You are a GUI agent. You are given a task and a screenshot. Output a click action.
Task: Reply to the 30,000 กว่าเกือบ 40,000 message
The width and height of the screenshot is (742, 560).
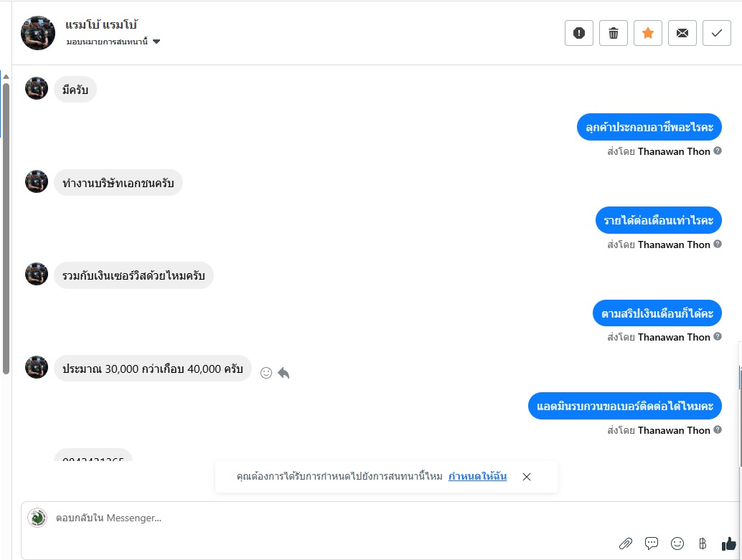pos(284,373)
